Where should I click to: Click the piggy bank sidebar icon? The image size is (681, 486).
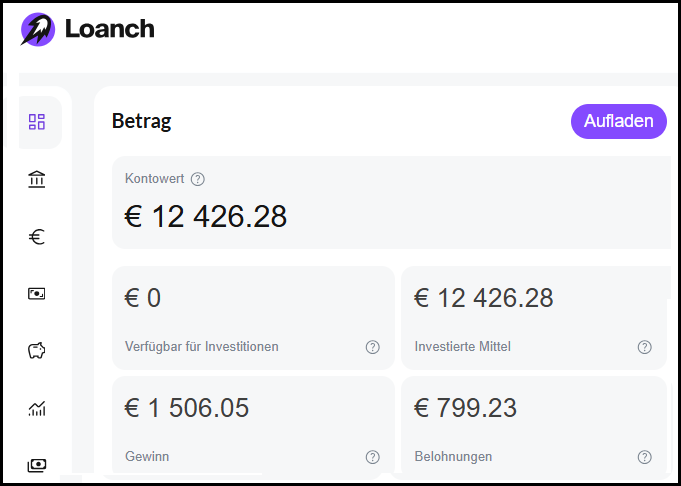pyautogui.click(x=37, y=350)
